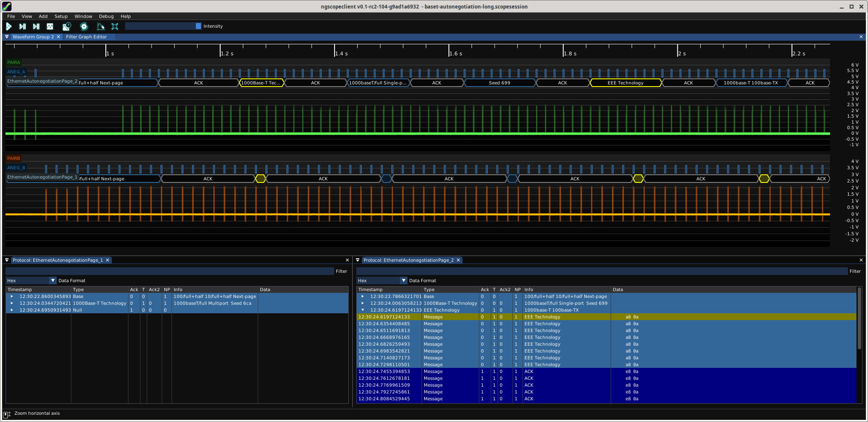
Task: Click the force trigger icon
Action: point(36,26)
